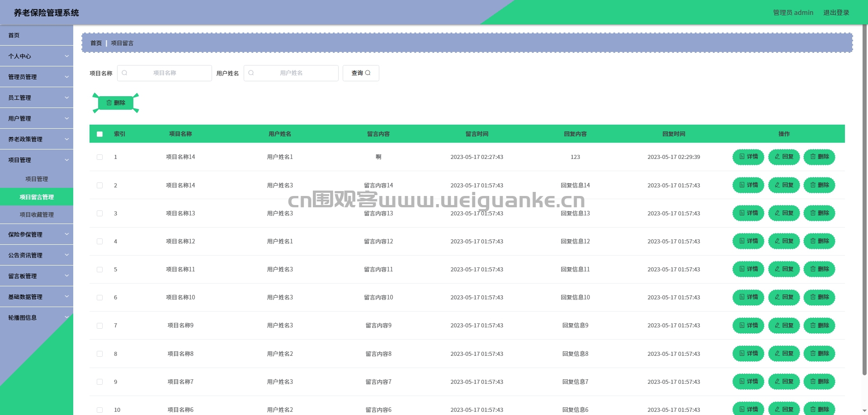Collapse 项目管理 sidebar section
The width and height of the screenshot is (868, 415).
point(37,160)
